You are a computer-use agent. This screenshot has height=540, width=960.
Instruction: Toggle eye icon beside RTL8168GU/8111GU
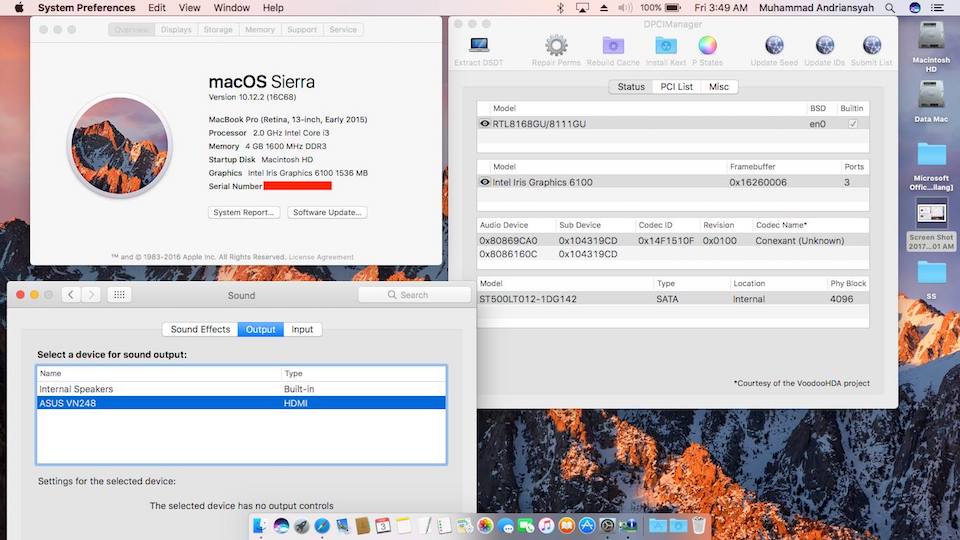[484, 124]
